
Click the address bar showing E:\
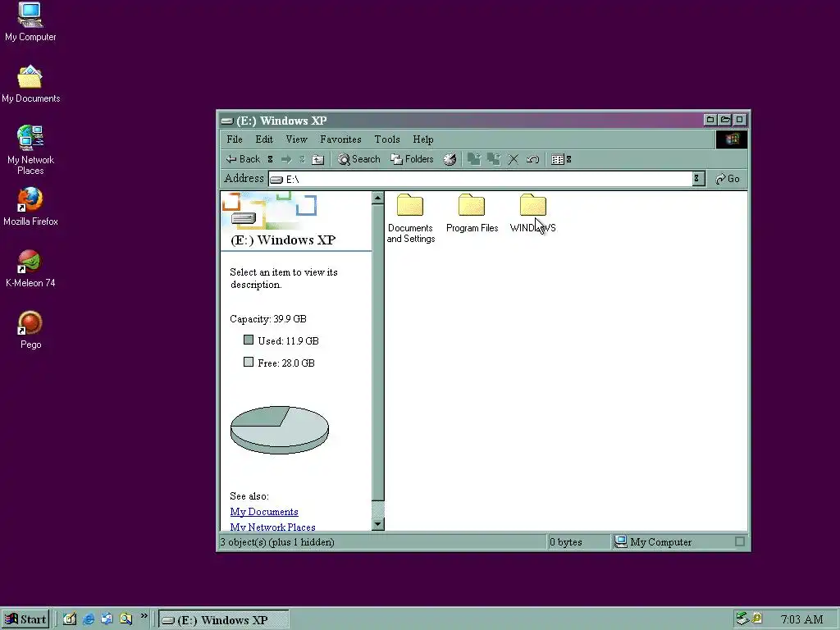coord(481,179)
